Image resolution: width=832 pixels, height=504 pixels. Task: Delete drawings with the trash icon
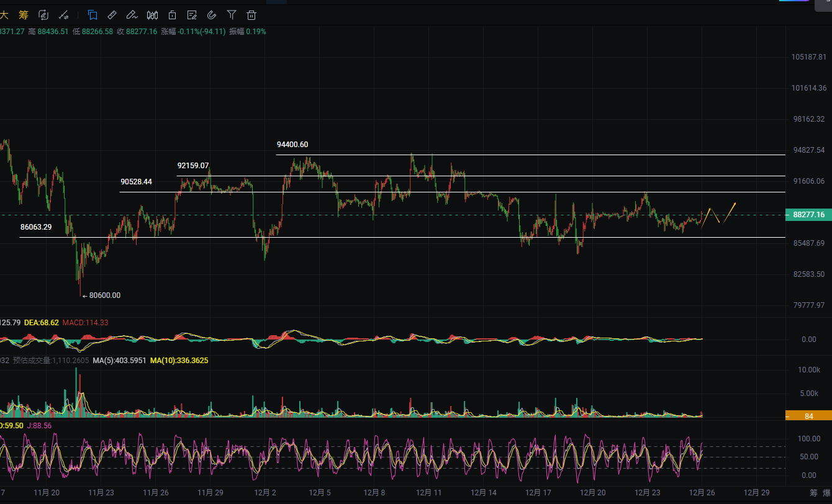click(251, 15)
